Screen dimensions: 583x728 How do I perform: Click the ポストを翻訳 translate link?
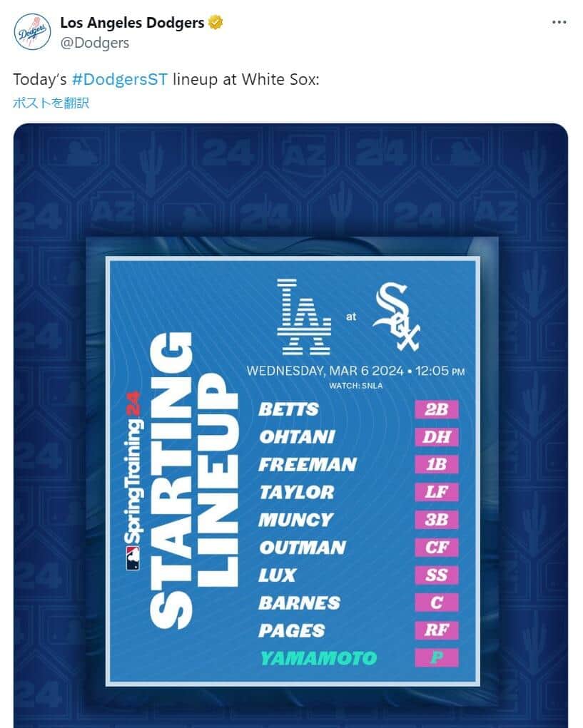click(51, 103)
